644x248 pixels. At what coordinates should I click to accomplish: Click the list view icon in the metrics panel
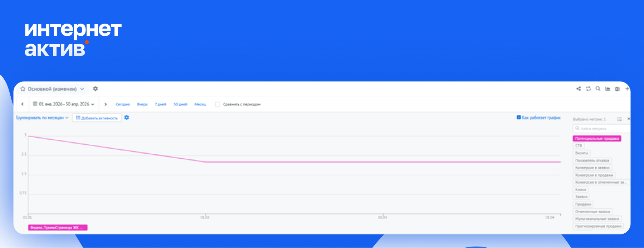point(619,119)
